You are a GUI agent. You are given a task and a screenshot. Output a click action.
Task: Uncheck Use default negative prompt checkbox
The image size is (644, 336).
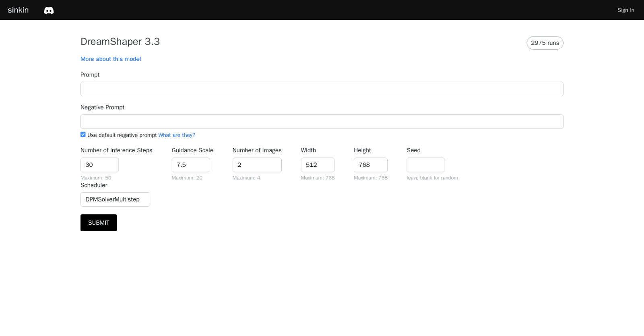[x=83, y=135]
